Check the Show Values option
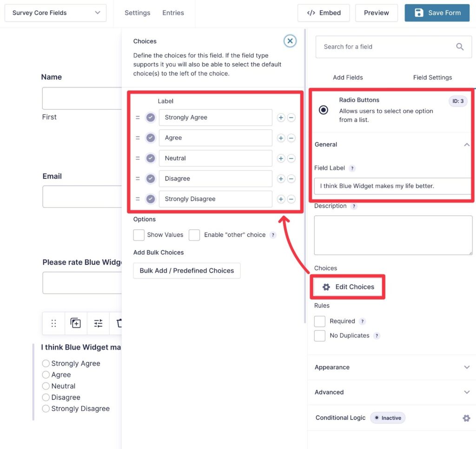This screenshot has width=476, height=449. click(x=139, y=235)
